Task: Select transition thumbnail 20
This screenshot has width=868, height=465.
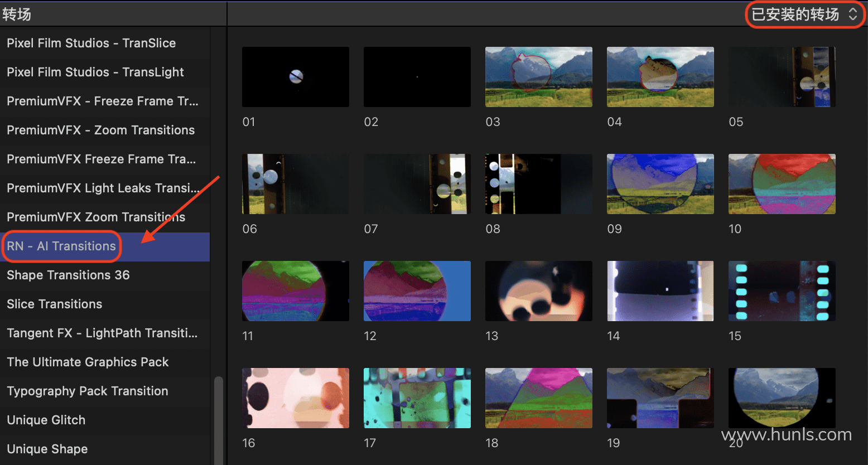Action: 782,398
